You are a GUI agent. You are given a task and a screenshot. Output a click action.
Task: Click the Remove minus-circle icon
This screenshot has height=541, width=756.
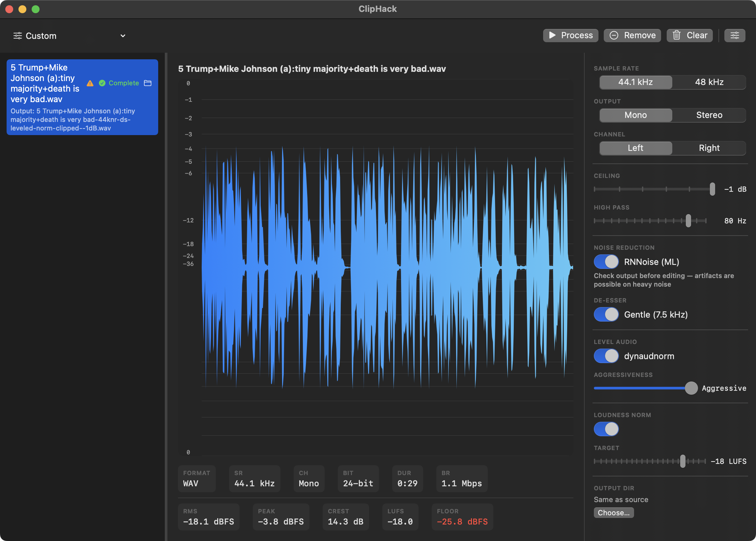(615, 35)
